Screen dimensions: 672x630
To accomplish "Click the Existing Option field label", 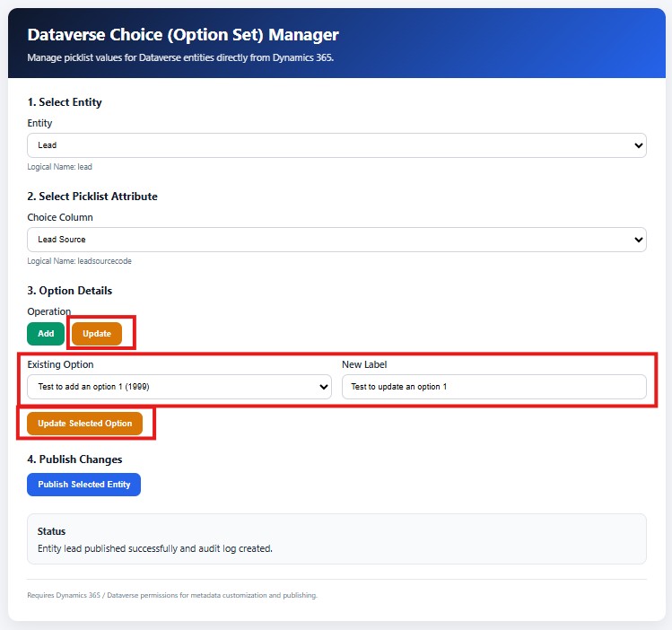I will 60,364.
